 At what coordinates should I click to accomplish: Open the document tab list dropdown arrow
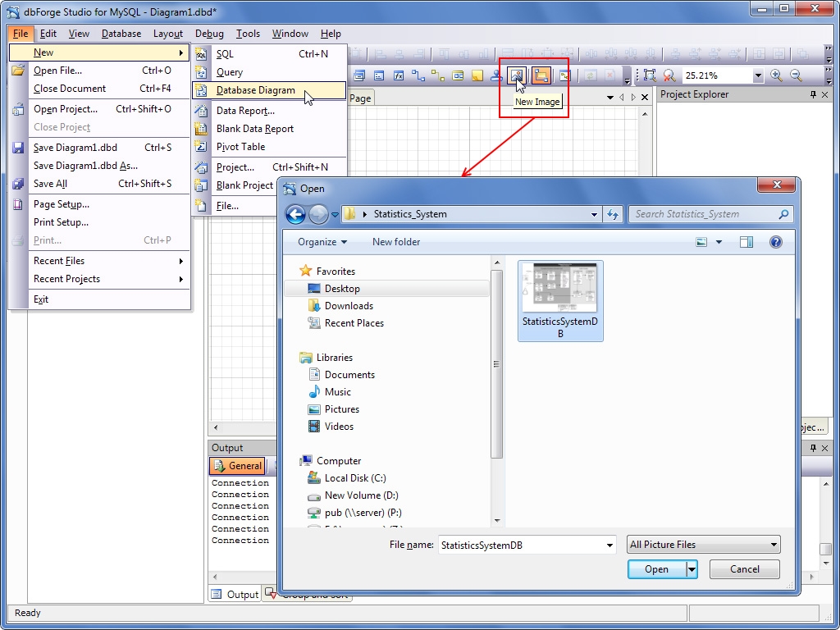[609, 98]
